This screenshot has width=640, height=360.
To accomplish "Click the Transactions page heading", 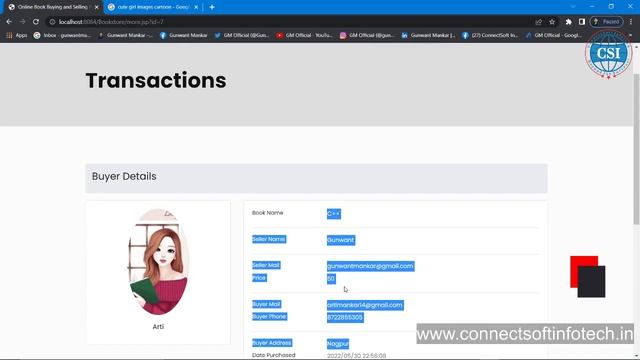I will [x=156, y=80].
